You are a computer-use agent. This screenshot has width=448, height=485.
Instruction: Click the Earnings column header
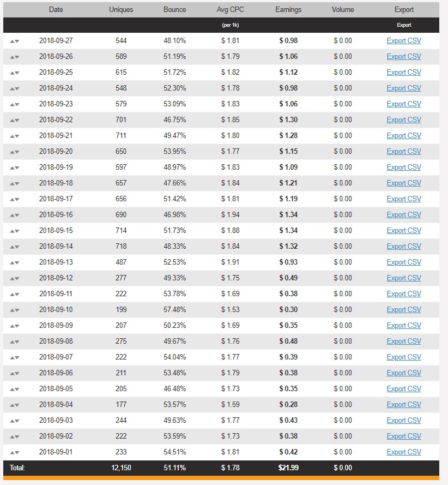pos(288,9)
